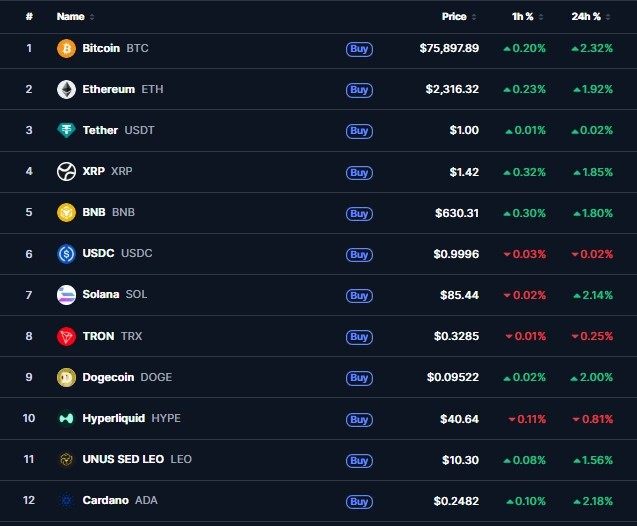Click the Price column header
Viewport: 637px width, 526px height.
tap(454, 17)
